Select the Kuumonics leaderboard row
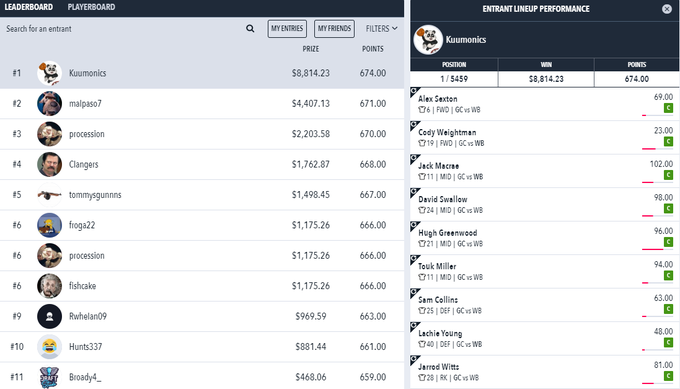The height and width of the screenshot is (389, 680). [x=202, y=73]
